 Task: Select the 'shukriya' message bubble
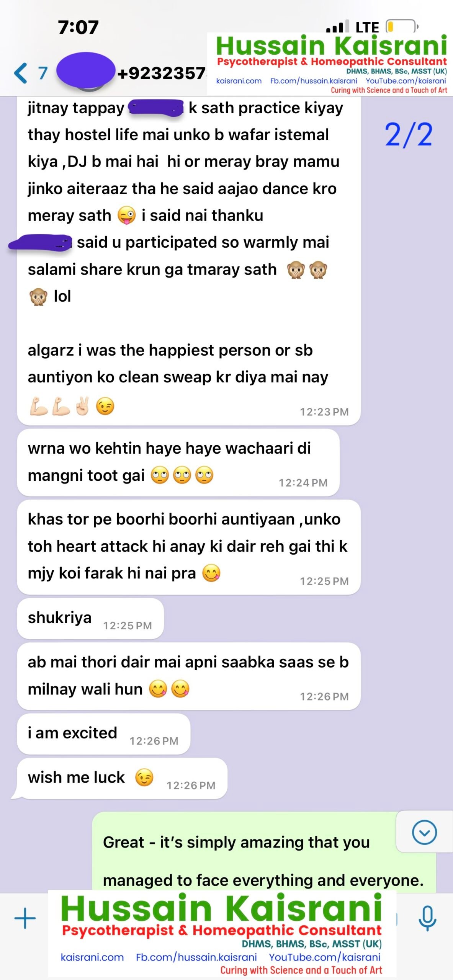point(90,618)
